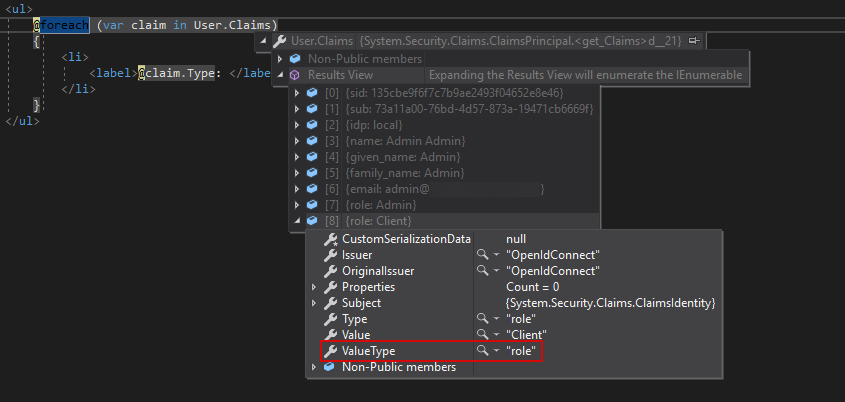
Task: Expand the Subject ClaimsIdentity node
Action: click(x=314, y=303)
